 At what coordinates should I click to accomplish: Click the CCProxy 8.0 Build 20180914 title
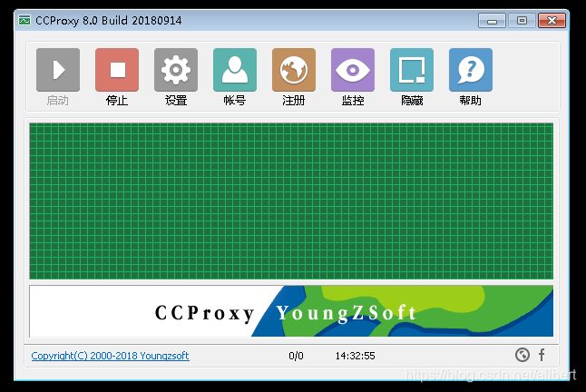[x=108, y=21]
